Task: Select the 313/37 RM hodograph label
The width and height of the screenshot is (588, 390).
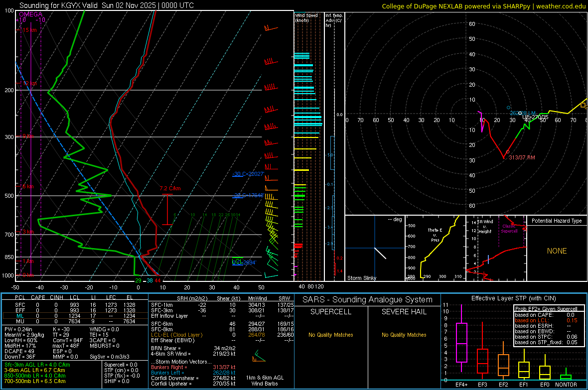Action: click(522, 157)
